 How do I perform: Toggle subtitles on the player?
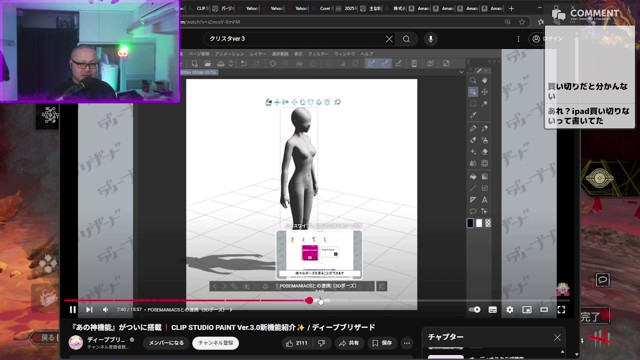[493, 310]
